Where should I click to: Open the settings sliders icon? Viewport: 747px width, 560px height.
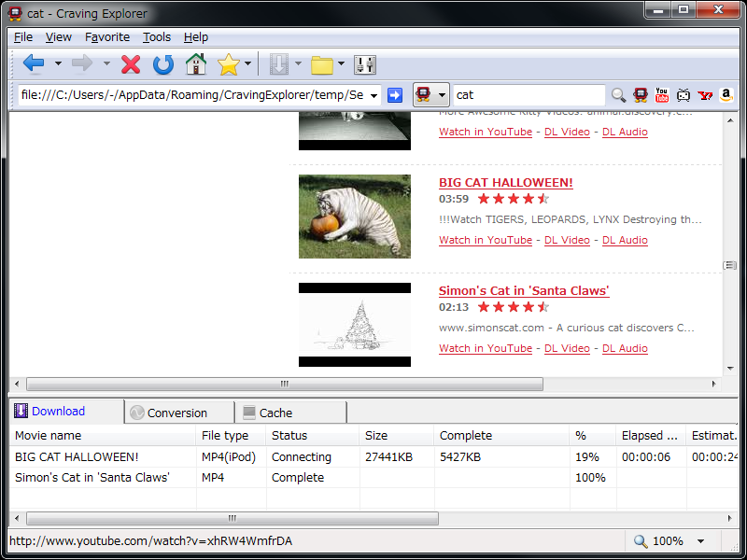click(365, 64)
